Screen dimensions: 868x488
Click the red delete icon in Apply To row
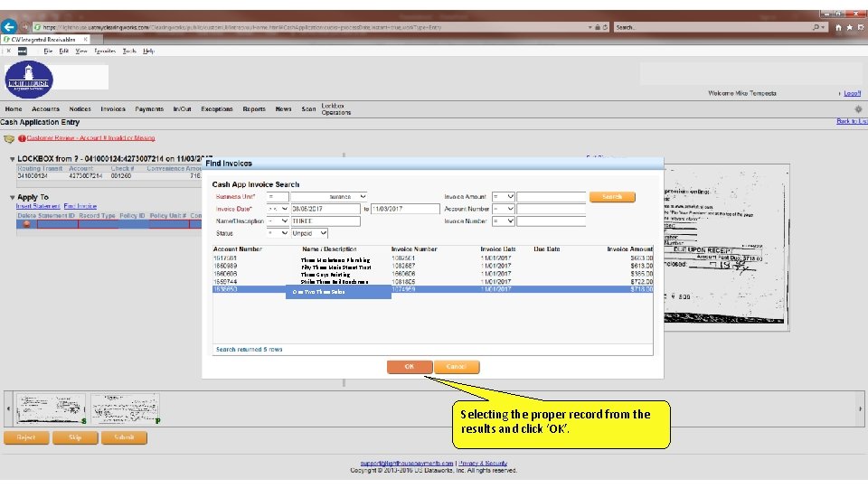pos(26,224)
